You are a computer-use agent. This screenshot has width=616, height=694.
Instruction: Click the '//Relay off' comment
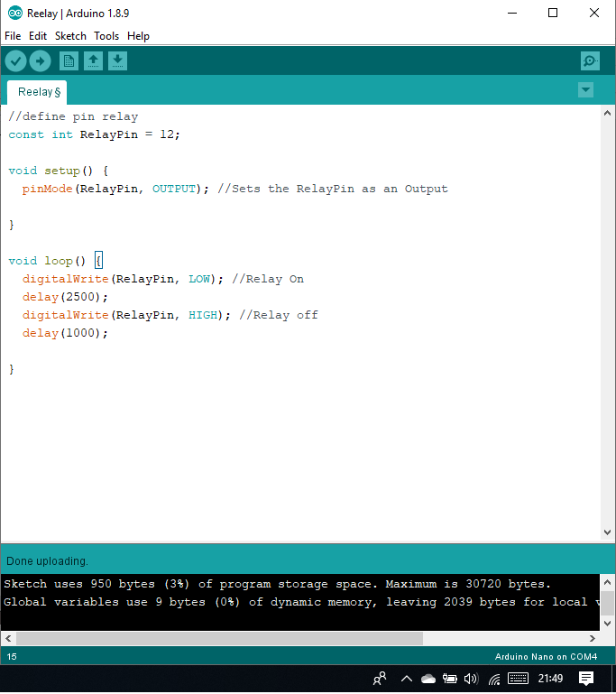(279, 315)
